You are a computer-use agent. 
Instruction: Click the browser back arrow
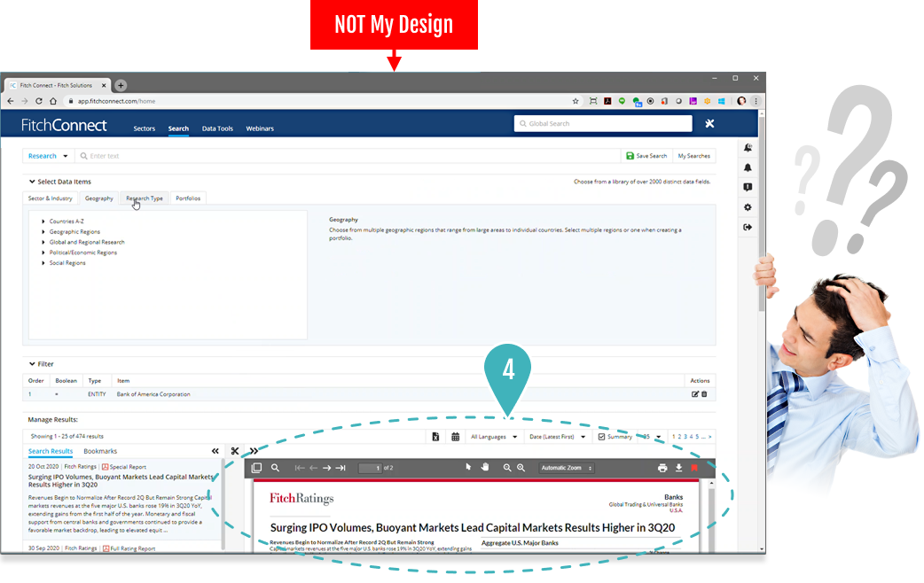[11, 101]
